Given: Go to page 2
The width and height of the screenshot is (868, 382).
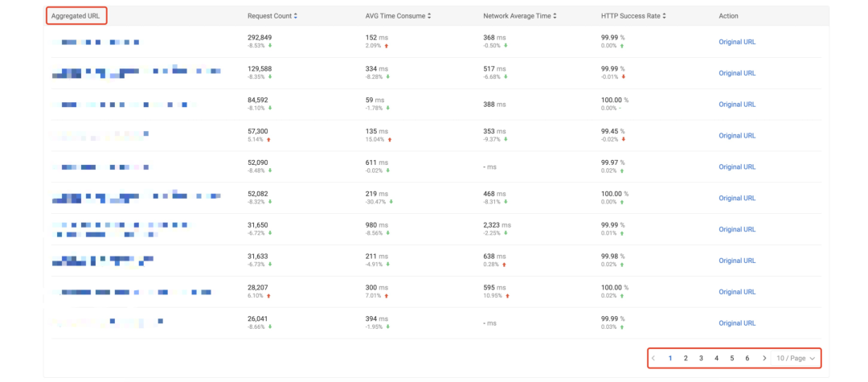Looking at the screenshot, I should [686, 358].
